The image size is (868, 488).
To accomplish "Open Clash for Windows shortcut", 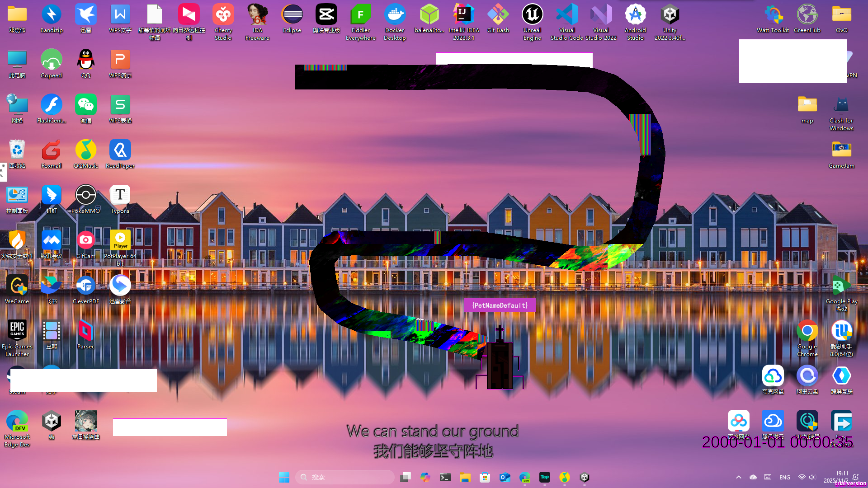I will pyautogui.click(x=841, y=105).
